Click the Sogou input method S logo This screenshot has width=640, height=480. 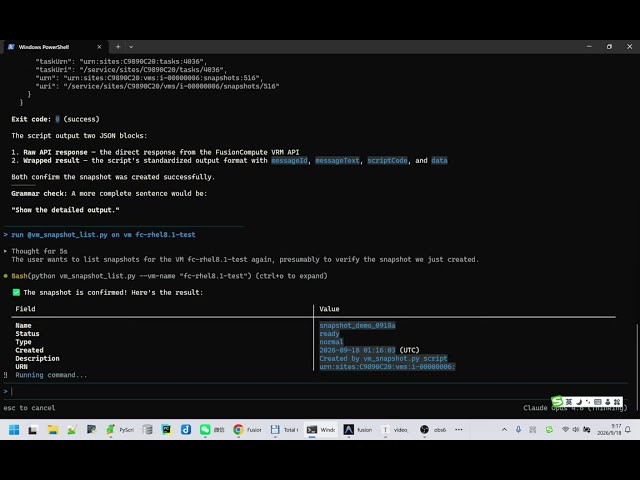[557, 402]
